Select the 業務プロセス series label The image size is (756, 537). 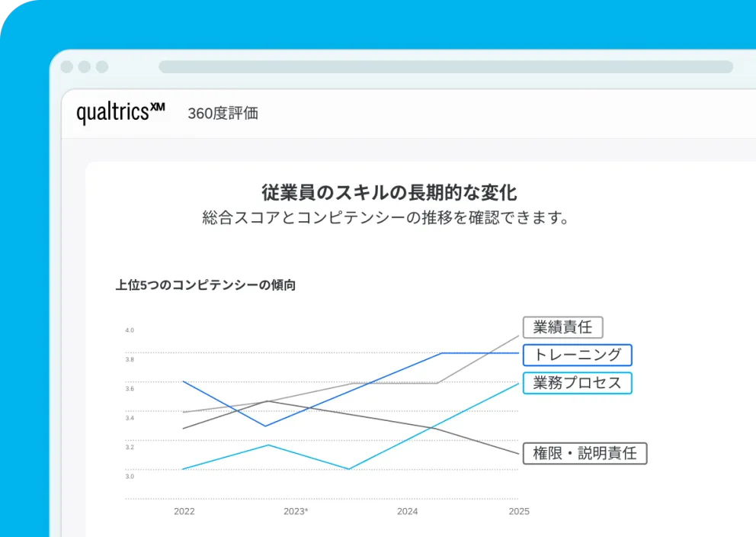[577, 383]
